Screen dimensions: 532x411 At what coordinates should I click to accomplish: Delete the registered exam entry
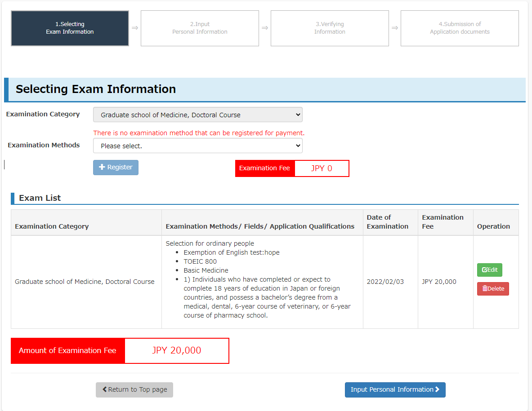pyautogui.click(x=493, y=289)
